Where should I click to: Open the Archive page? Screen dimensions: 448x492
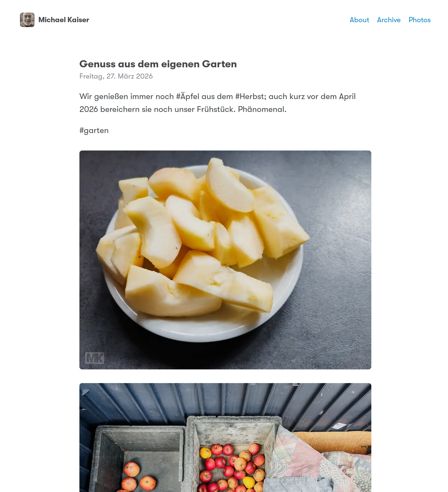[389, 20]
